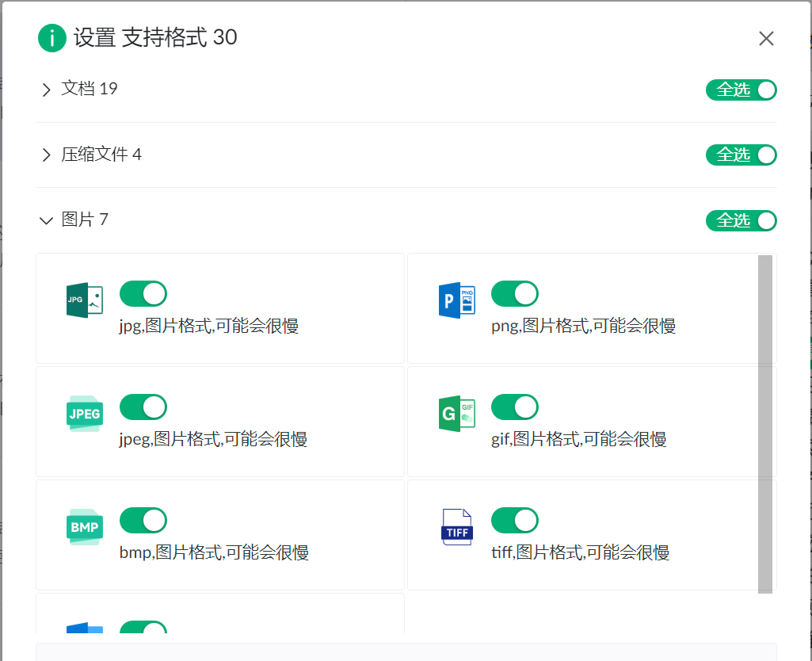
Task: Click the gray vertical scrollbar in format list
Action: pos(764,423)
